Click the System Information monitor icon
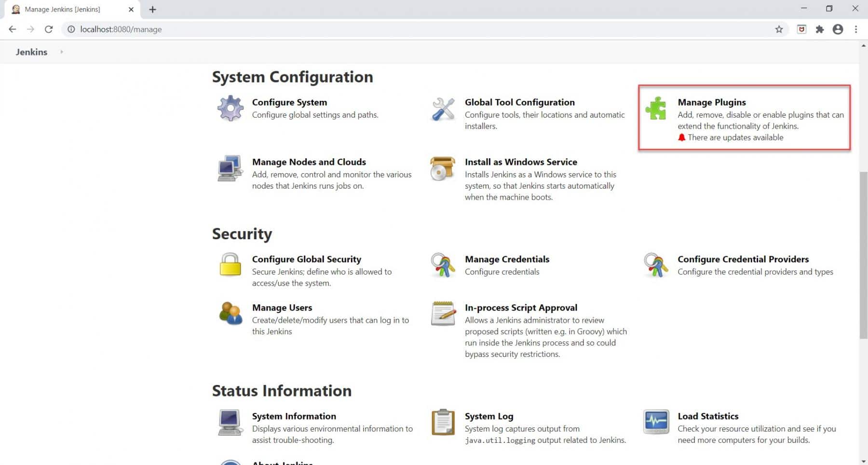 pyautogui.click(x=230, y=423)
